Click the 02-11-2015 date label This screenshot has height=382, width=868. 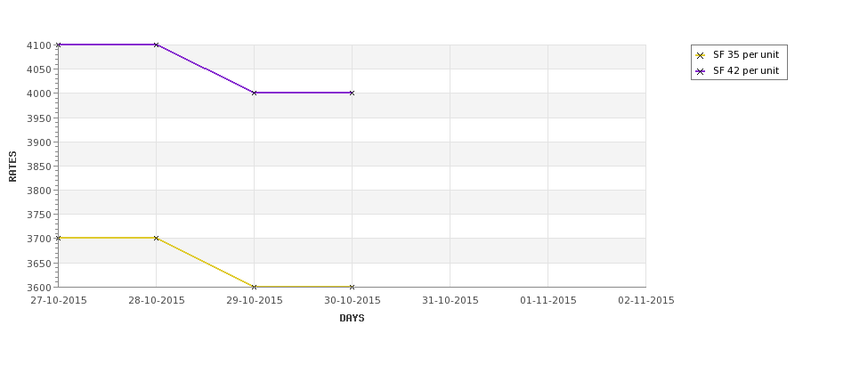[646, 301]
